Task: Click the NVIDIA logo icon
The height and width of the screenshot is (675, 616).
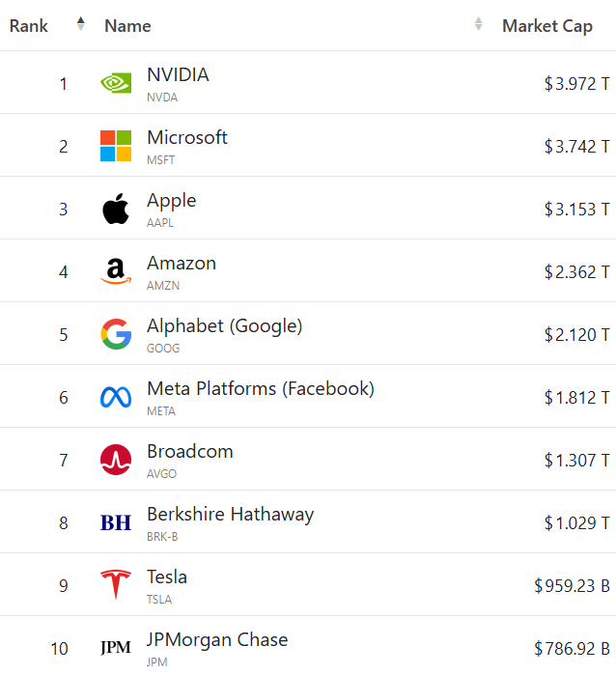Action: click(116, 83)
